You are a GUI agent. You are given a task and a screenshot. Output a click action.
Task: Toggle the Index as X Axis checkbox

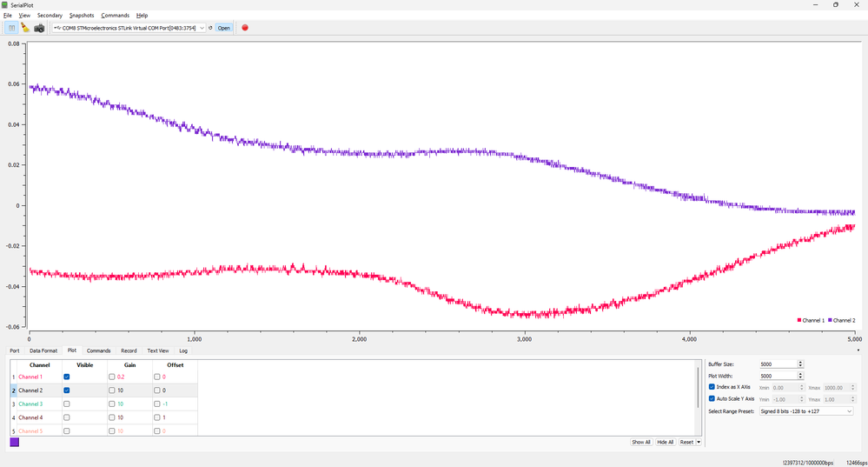click(712, 387)
